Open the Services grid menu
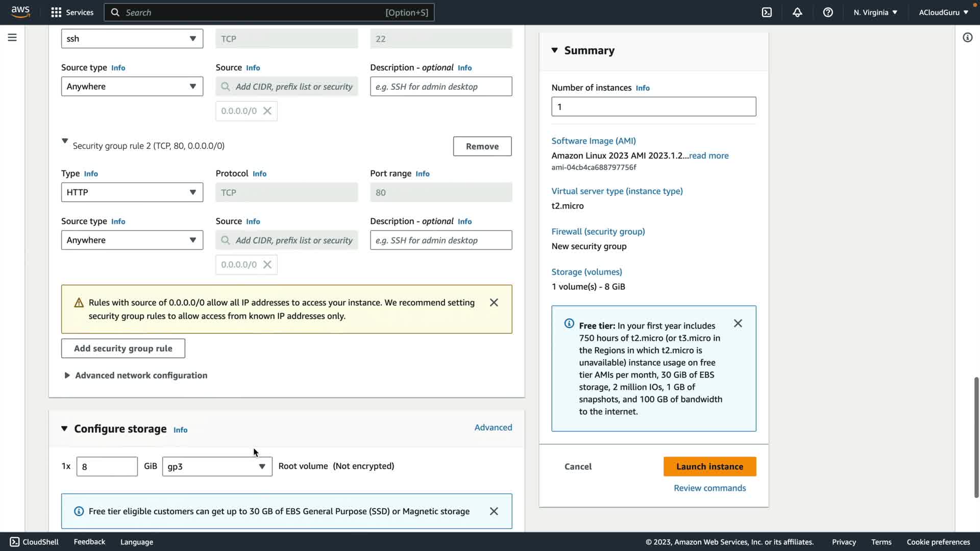980x551 pixels. (56, 12)
